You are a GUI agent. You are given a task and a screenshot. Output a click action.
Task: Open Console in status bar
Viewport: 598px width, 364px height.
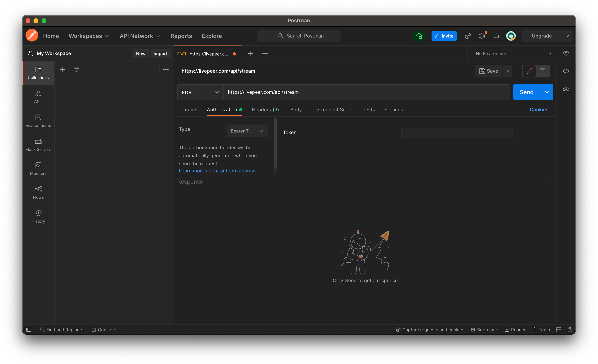point(103,329)
